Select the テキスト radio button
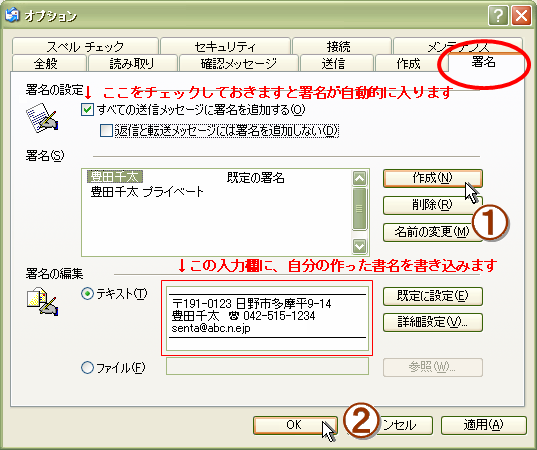 (x=87, y=294)
